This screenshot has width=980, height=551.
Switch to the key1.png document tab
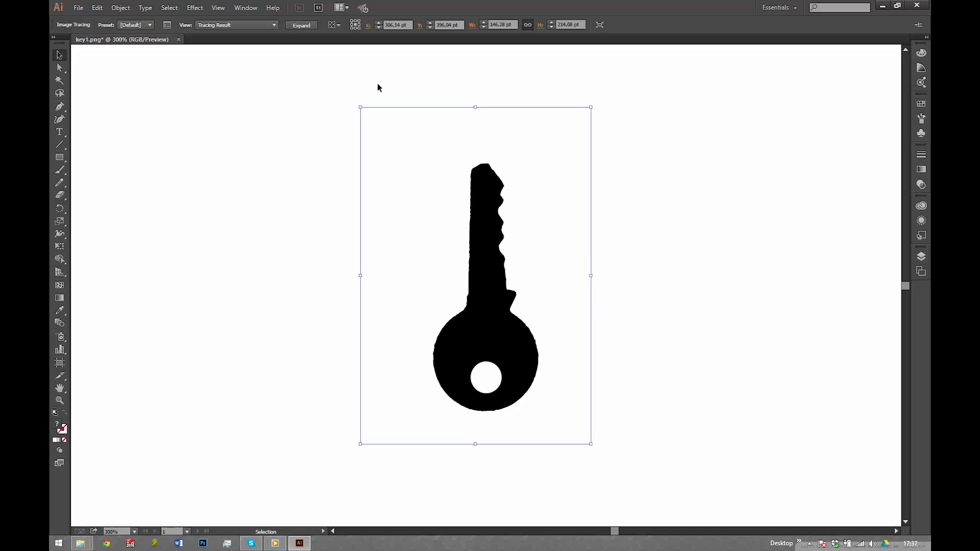[122, 39]
